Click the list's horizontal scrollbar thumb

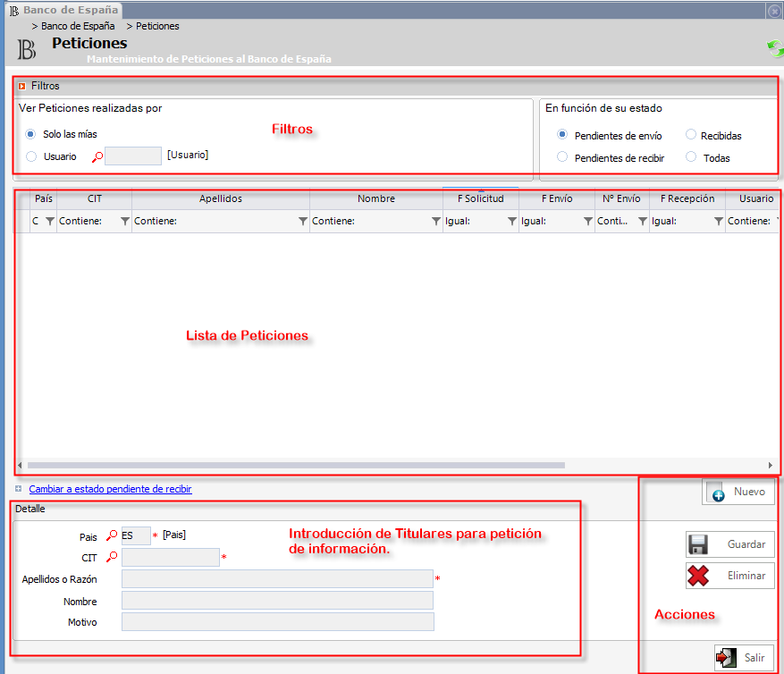point(296,465)
